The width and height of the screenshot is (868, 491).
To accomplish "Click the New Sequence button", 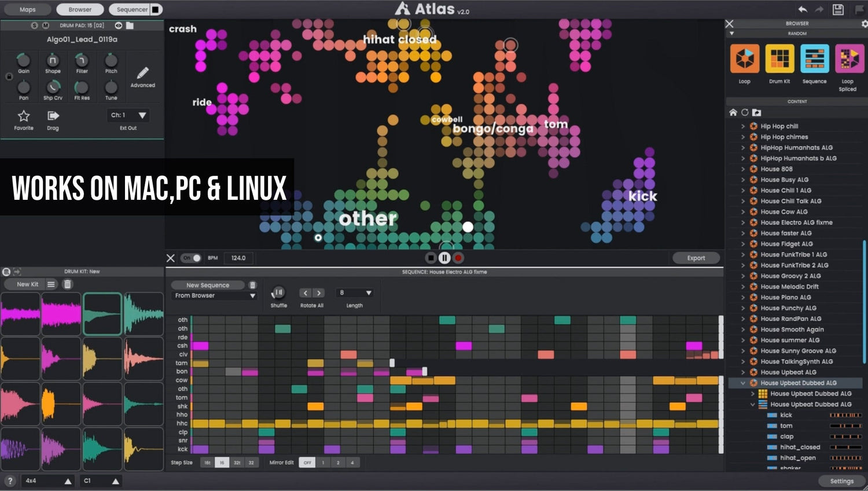I will pos(208,285).
